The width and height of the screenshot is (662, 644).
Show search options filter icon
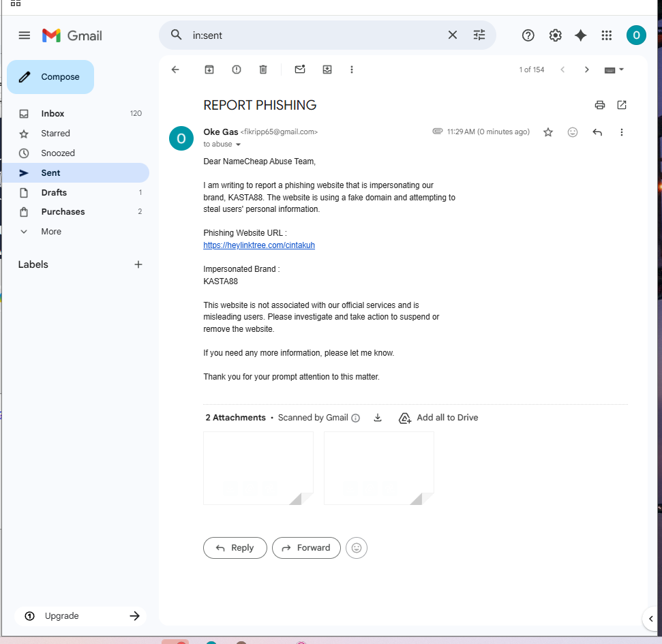pyautogui.click(x=479, y=35)
